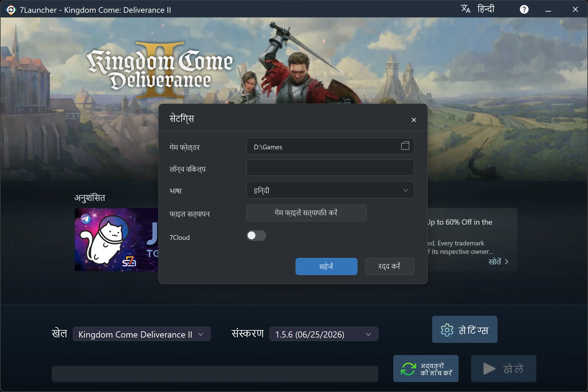
Task: Click the हिन्दी language selector in title bar
Action: [x=486, y=9]
